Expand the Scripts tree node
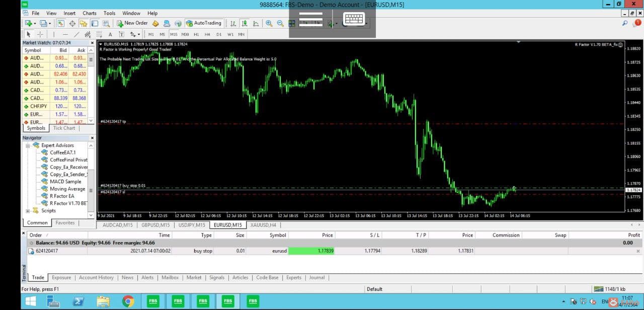Image resolution: width=644 pixels, height=310 pixels. pos(28,210)
